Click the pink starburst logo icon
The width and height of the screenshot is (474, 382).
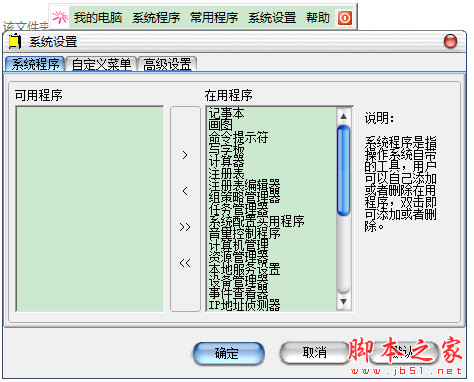60,17
